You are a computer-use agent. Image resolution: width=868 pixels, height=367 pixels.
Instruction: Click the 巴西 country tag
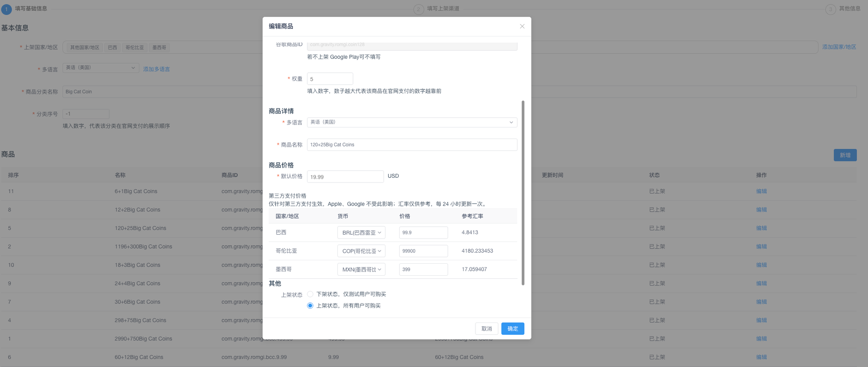click(x=112, y=48)
